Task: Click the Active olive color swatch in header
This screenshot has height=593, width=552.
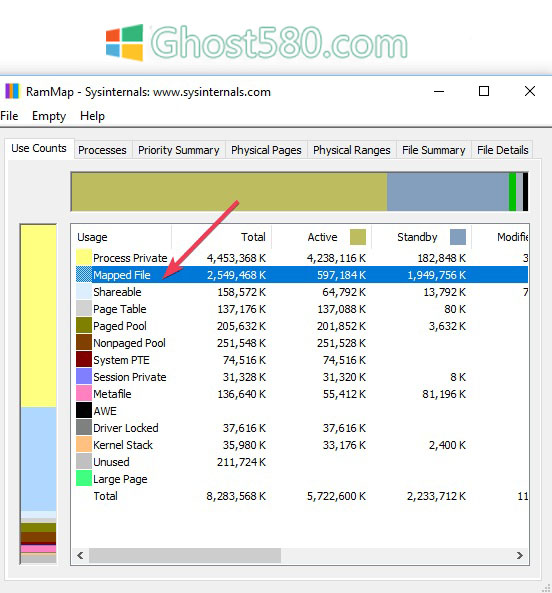Action: pyautogui.click(x=358, y=237)
